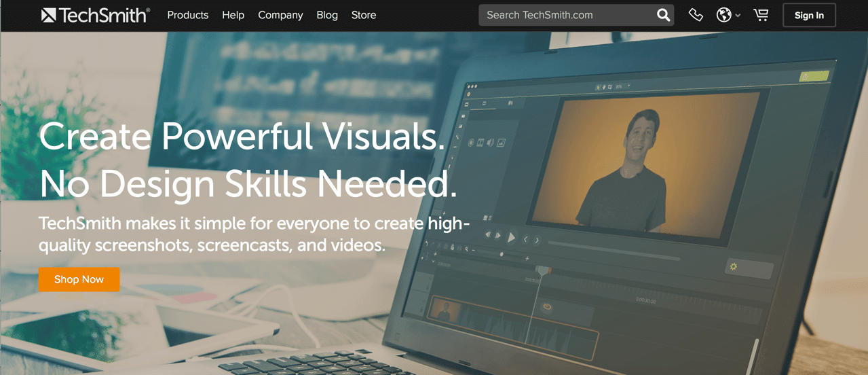Click the Sign In button

(809, 15)
